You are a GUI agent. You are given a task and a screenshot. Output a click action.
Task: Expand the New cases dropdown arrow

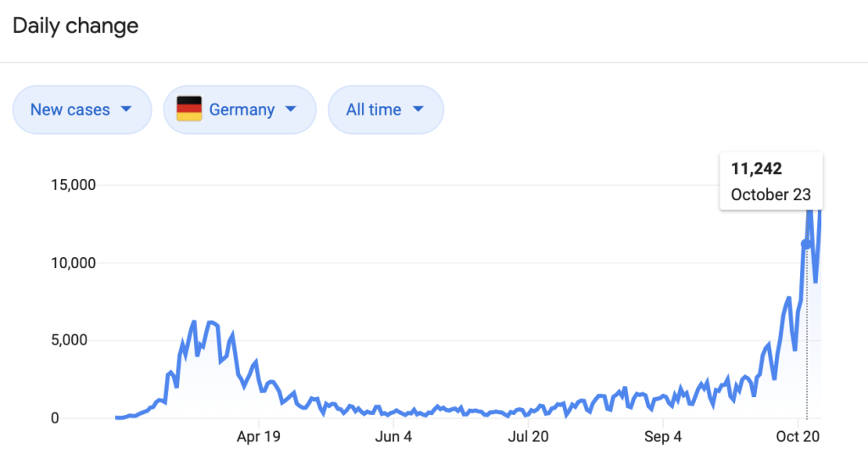tap(126, 109)
